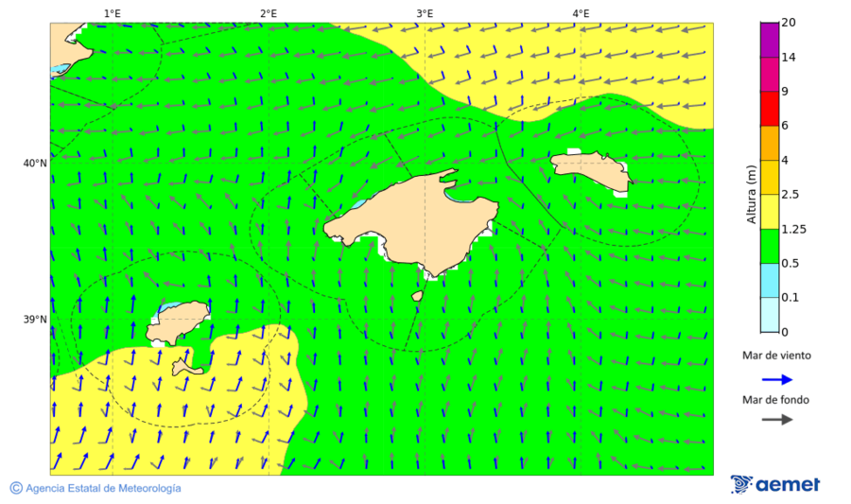851x504 pixels.
Task: Click the Agencia Estatal de Meteorología text
Action: tap(103, 488)
